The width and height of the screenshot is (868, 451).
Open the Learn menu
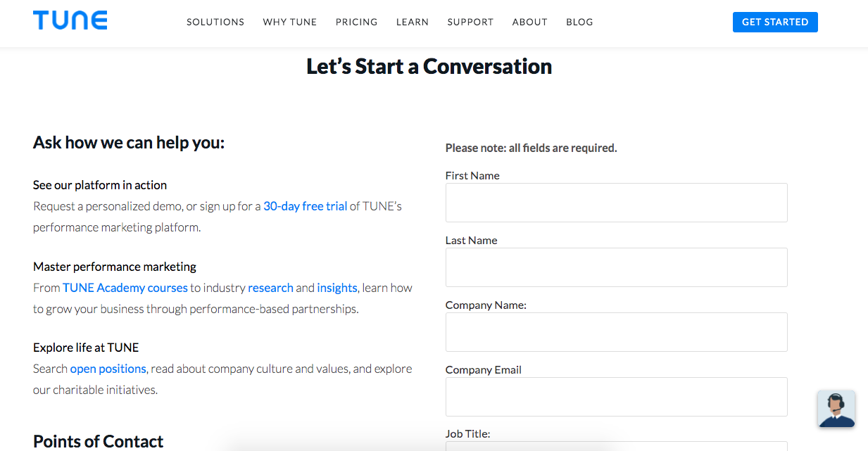point(413,22)
